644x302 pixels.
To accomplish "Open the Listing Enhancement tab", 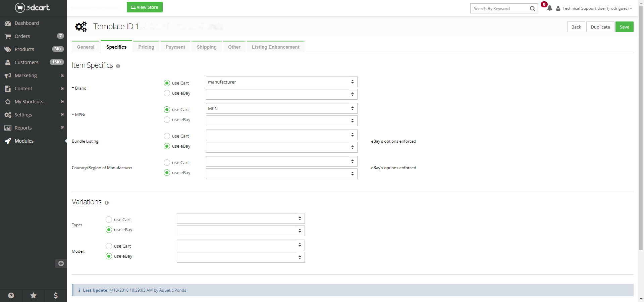I will 275,47.
